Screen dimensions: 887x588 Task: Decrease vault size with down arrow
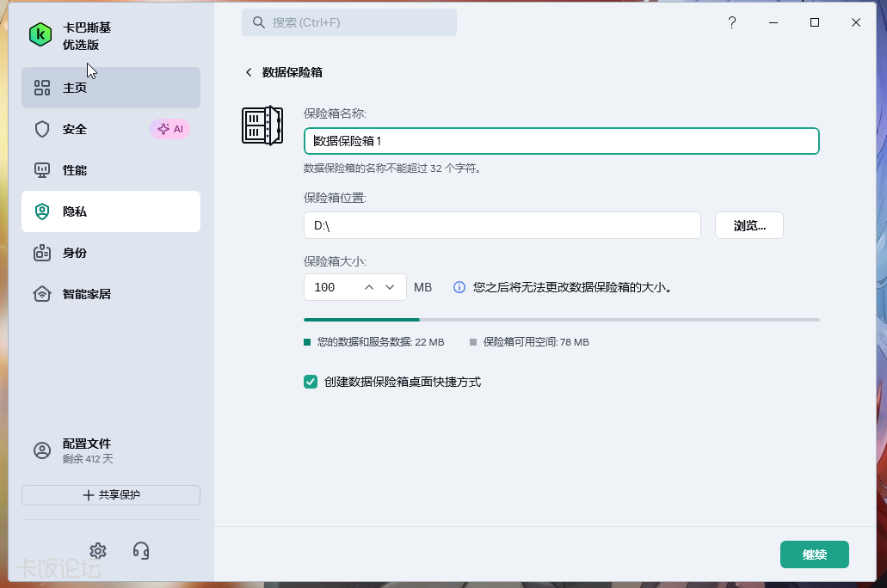(390, 287)
